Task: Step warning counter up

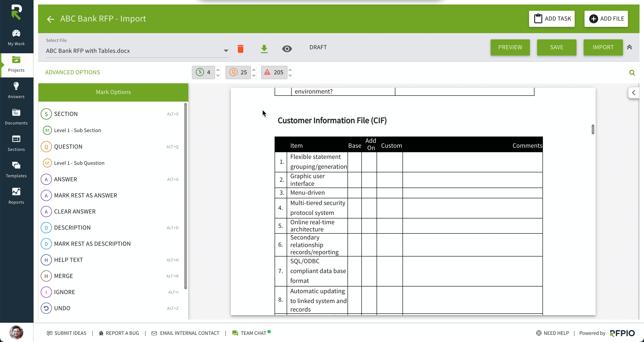Action: coord(290,70)
